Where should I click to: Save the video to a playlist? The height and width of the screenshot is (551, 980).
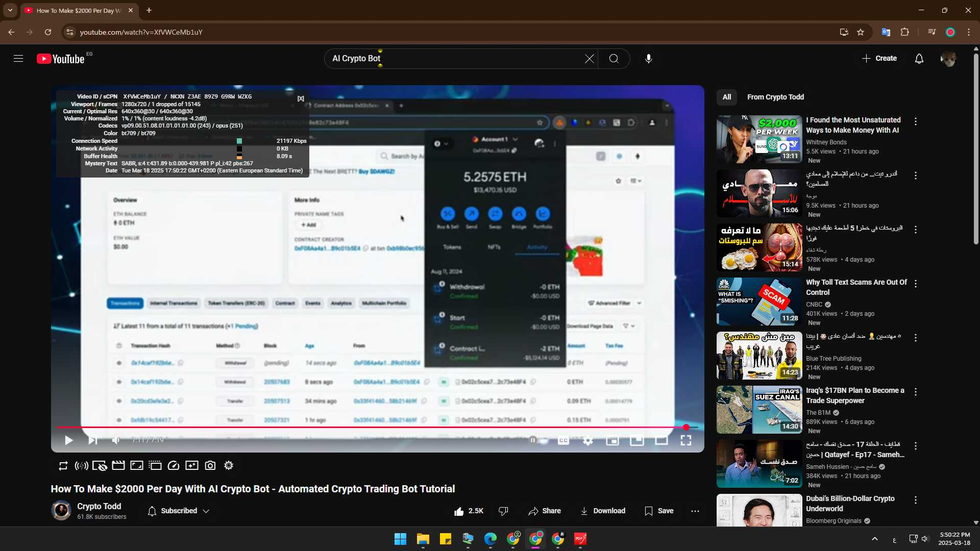pos(659,511)
